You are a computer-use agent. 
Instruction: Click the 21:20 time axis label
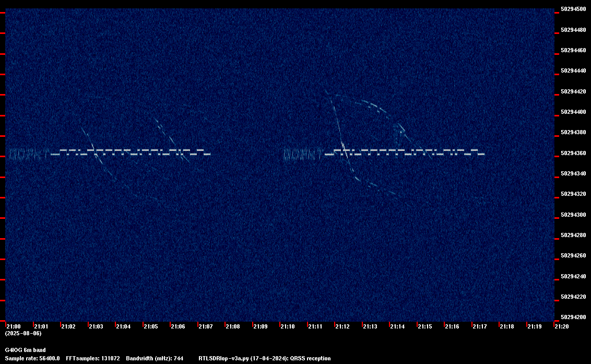(x=562, y=326)
